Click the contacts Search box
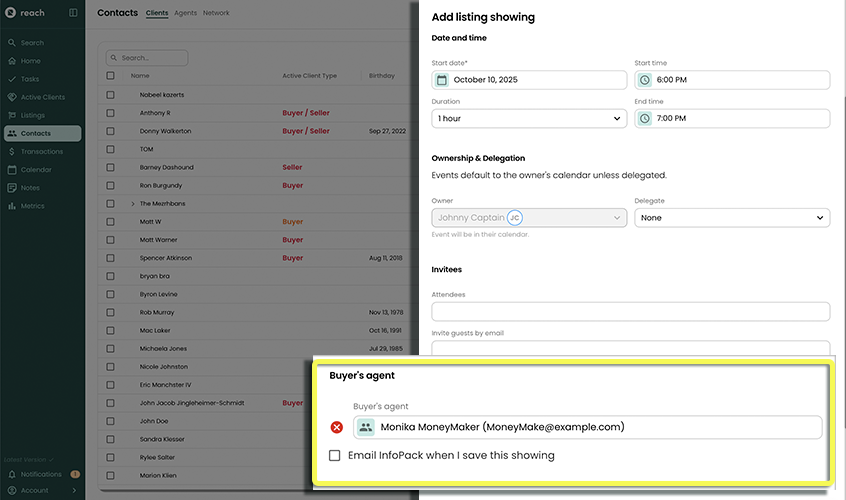846x500 pixels. click(x=160, y=58)
